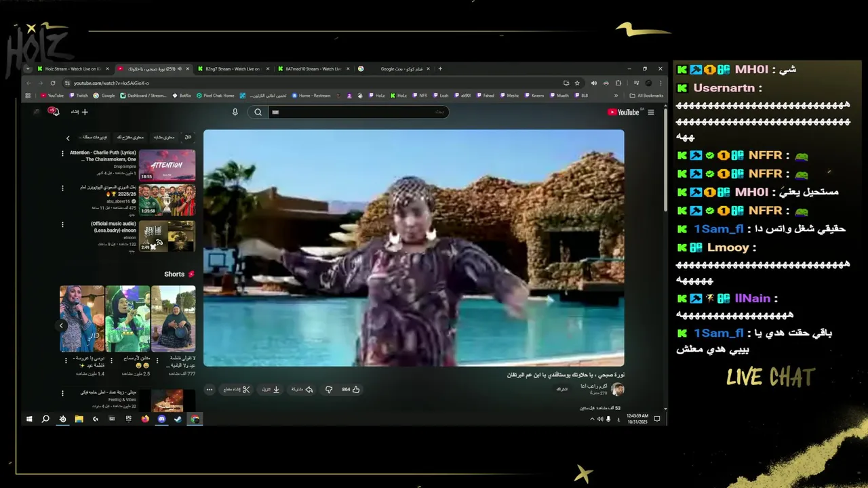The image size is (868, 488).
Task: Dislike the video with thumbs-down icon
Action: click(x=329, y=390)
